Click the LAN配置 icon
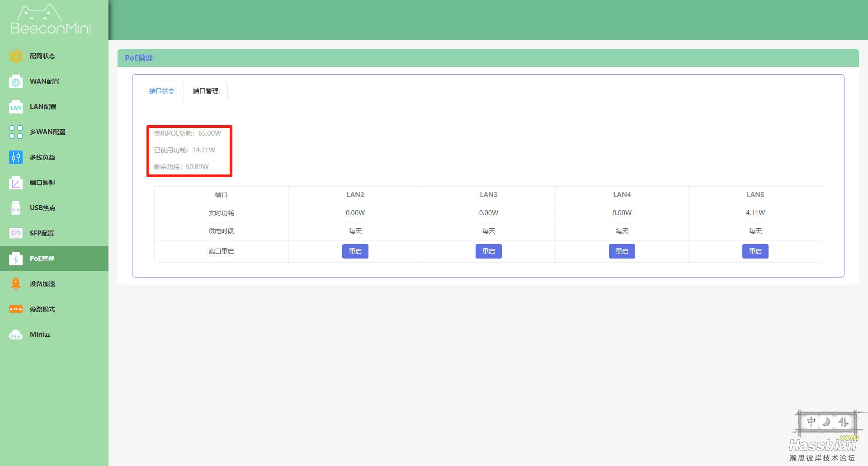 [16, 107]
